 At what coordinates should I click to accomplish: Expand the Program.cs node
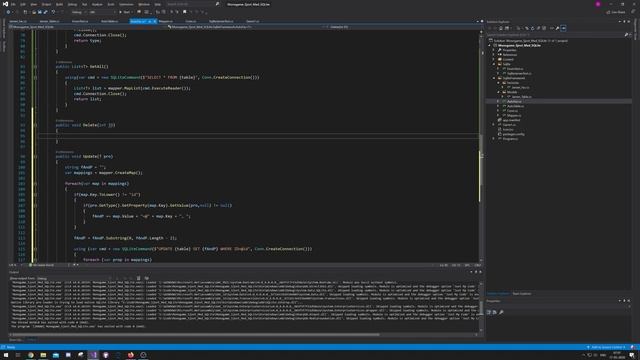point(494,139)
